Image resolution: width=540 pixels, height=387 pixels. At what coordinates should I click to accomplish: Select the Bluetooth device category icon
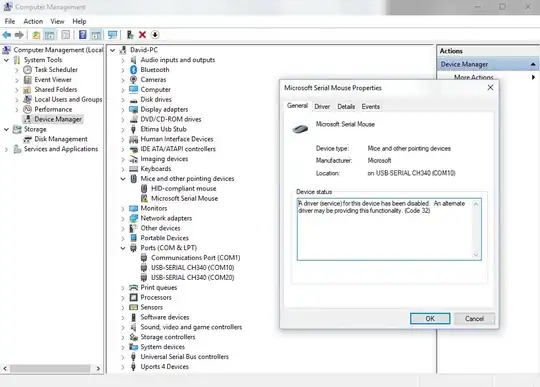134,70
